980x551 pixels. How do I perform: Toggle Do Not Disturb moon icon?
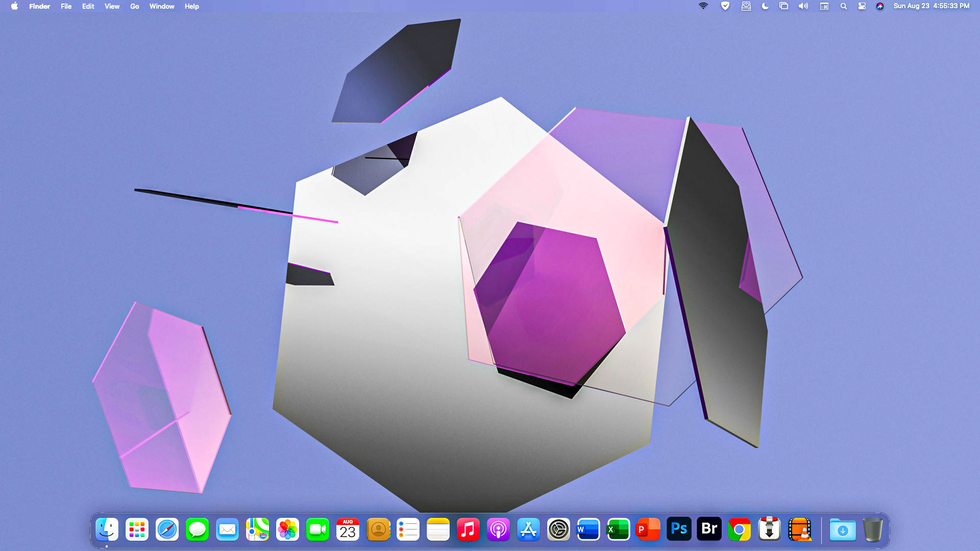765,6
